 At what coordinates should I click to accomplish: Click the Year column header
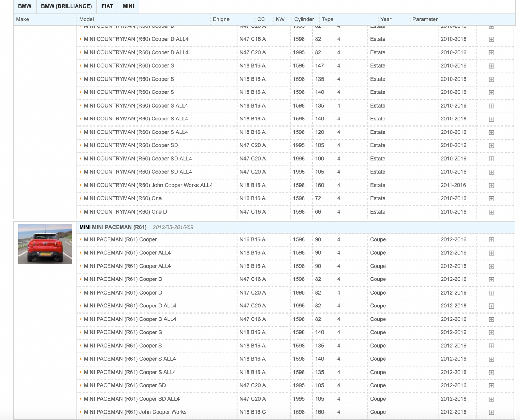point(386,19)
